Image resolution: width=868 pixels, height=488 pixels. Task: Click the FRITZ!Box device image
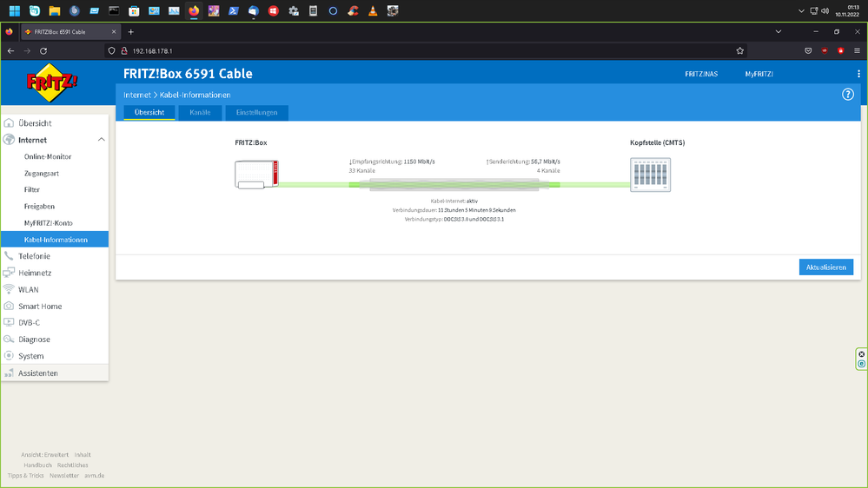click(257, 175)
